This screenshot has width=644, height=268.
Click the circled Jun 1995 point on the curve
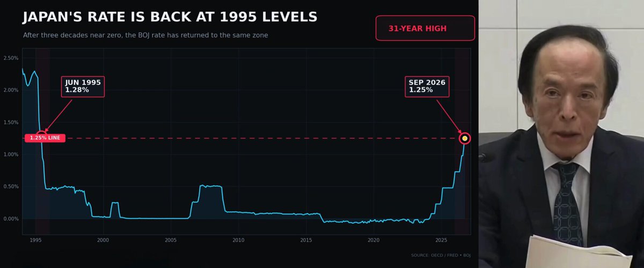(41, 136)
